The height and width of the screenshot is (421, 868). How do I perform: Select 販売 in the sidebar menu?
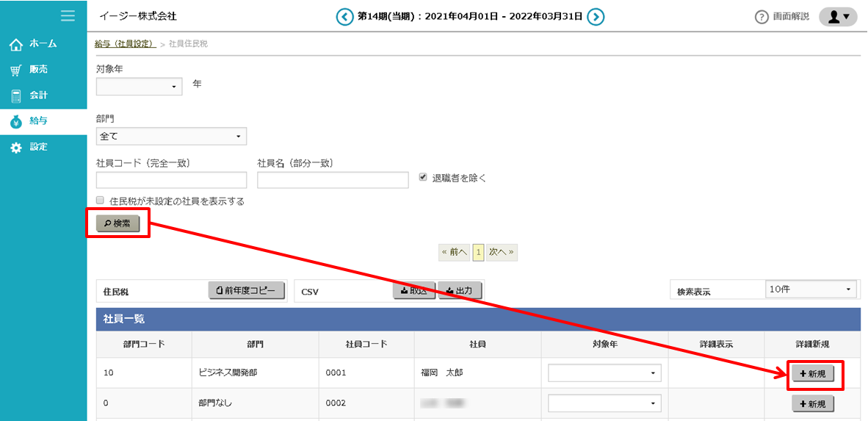(38, 69)
